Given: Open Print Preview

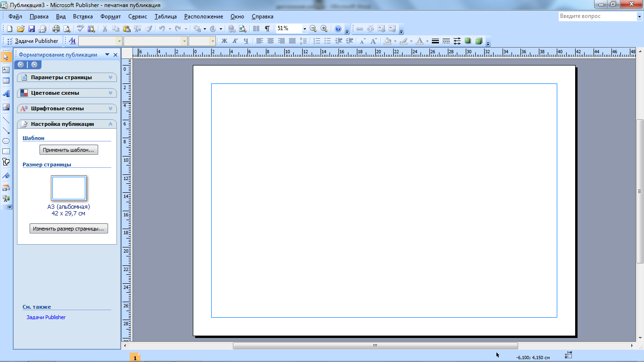Looking at the screenshot, I should tap(67, 29).
